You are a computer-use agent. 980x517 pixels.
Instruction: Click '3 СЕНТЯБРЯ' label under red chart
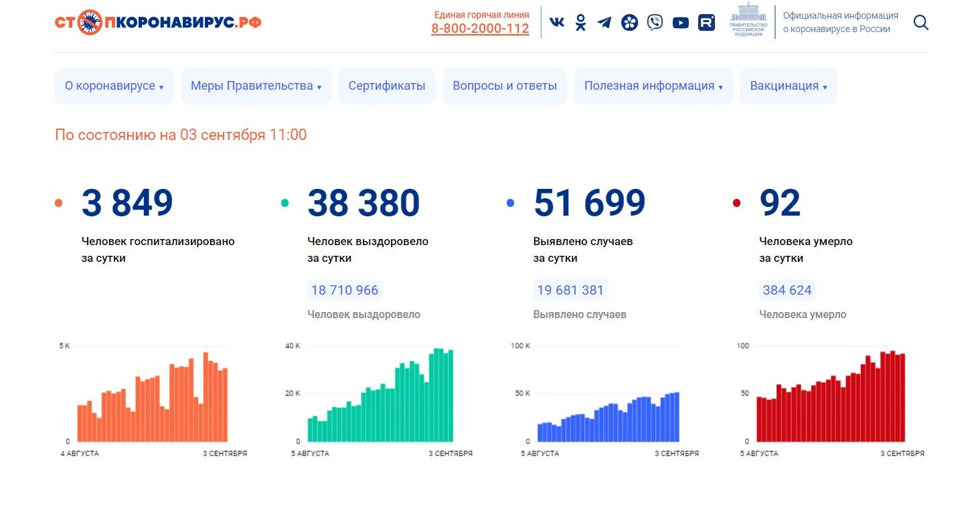click(902, 453)
